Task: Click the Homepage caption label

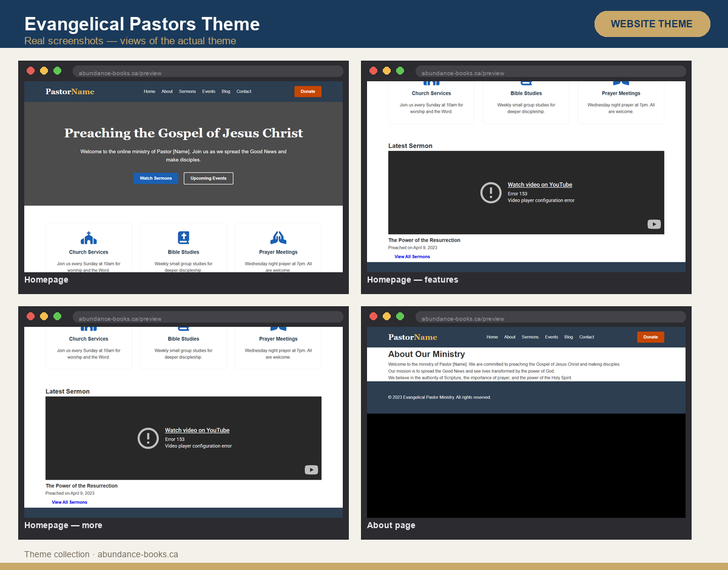Action: [x=46, y=280]
